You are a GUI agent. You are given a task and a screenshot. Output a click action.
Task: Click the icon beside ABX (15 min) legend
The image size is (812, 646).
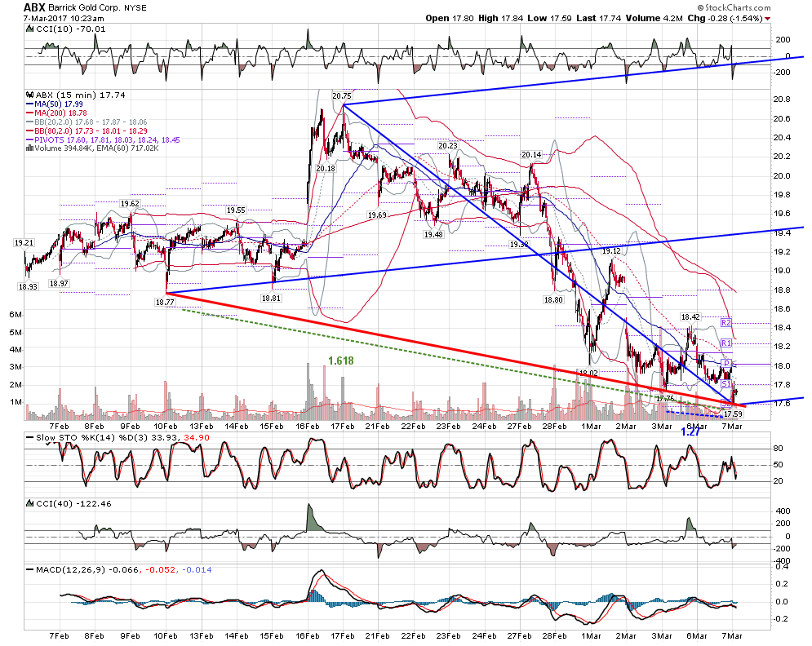pyautogui.click(x=30, y=95)
